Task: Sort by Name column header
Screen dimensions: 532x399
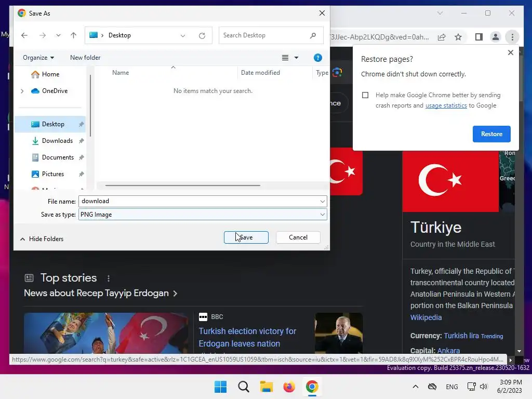Action: 121,73
